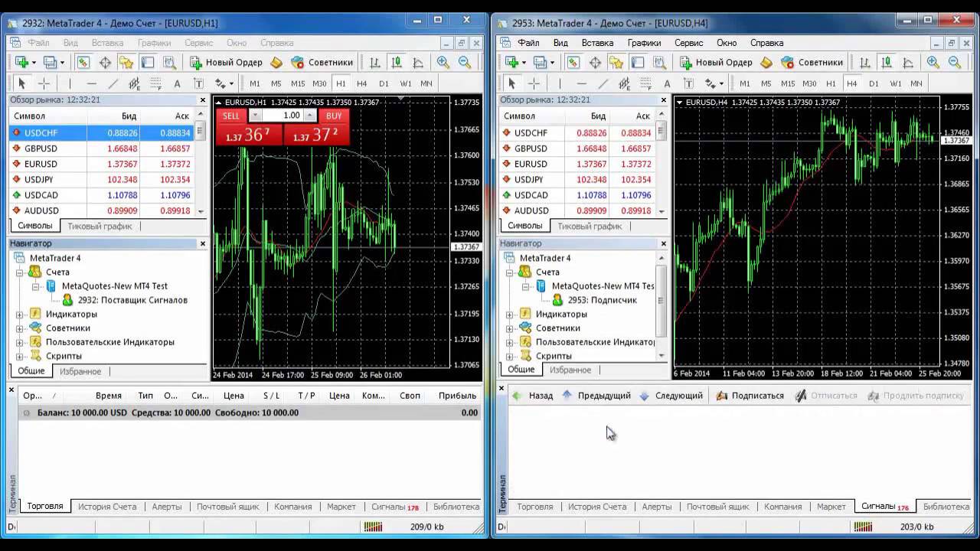The height and width of the screenshot is (551, 980).
Task: Select Vertical Line tool in left window
Action: point(70,83)
